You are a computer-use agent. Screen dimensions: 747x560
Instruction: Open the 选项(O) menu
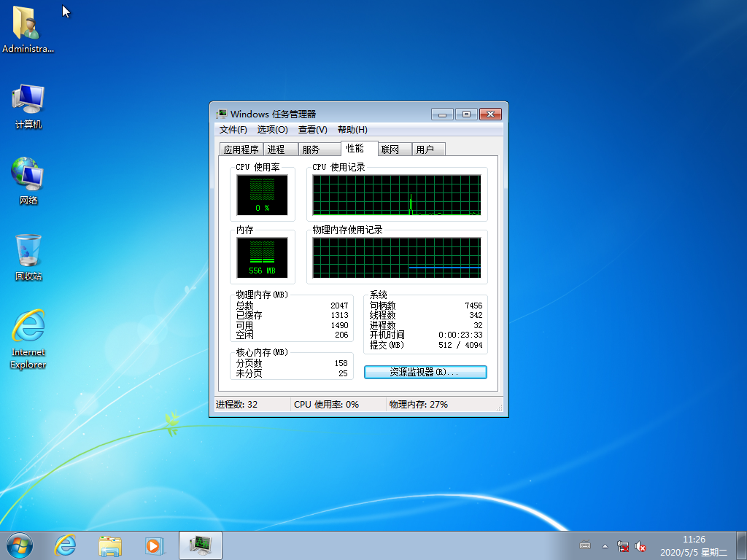tap(273, 130)
